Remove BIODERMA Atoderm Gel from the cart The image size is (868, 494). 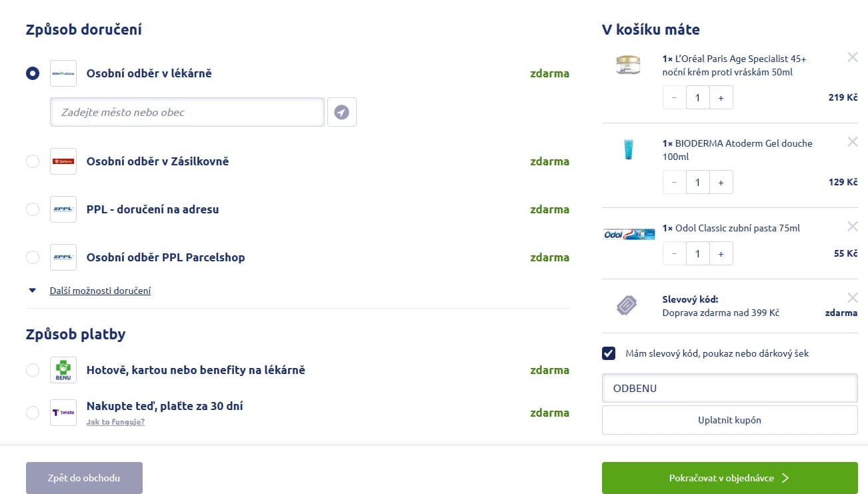point(852,142)
